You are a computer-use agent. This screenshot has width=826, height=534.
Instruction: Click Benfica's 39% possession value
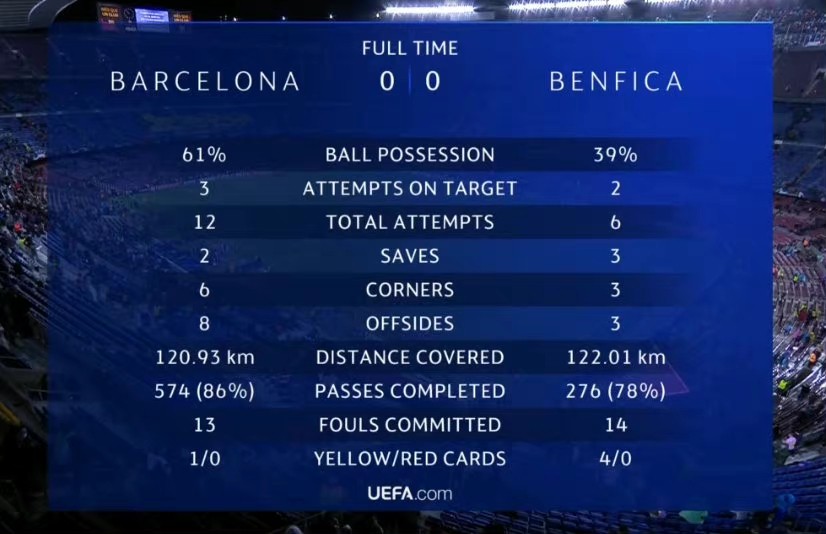coord(615,155)
